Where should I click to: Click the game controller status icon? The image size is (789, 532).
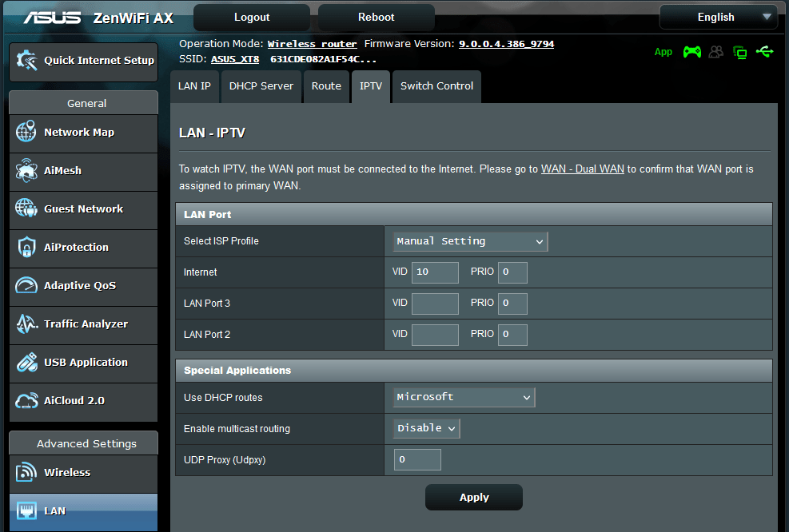click(x=692, y=51)
